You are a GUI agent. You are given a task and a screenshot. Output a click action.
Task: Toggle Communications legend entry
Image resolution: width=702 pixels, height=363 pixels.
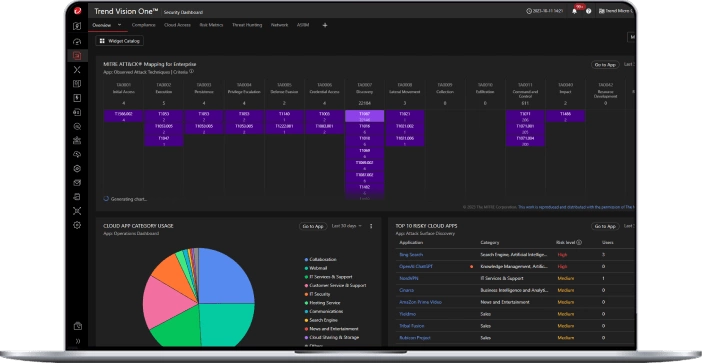324,312
